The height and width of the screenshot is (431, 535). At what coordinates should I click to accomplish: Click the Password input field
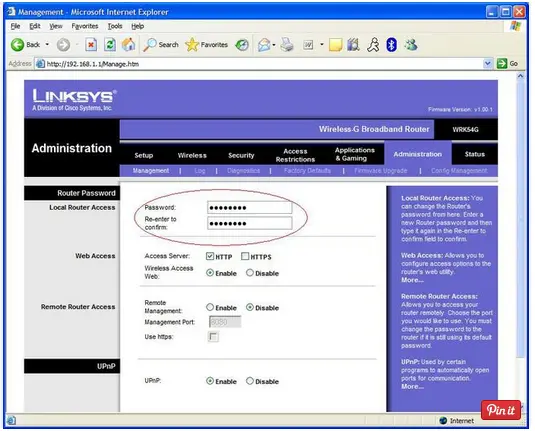click(x=250, y=207)
